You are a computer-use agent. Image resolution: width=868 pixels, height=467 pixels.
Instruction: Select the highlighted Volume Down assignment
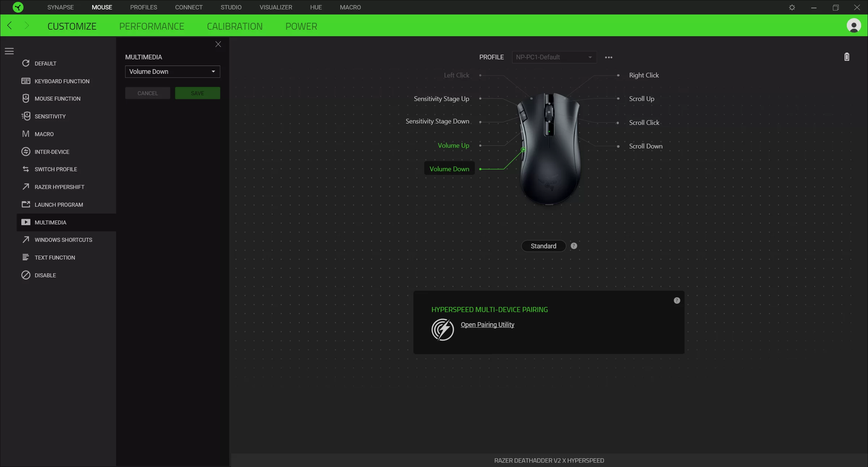pos(449,169)
